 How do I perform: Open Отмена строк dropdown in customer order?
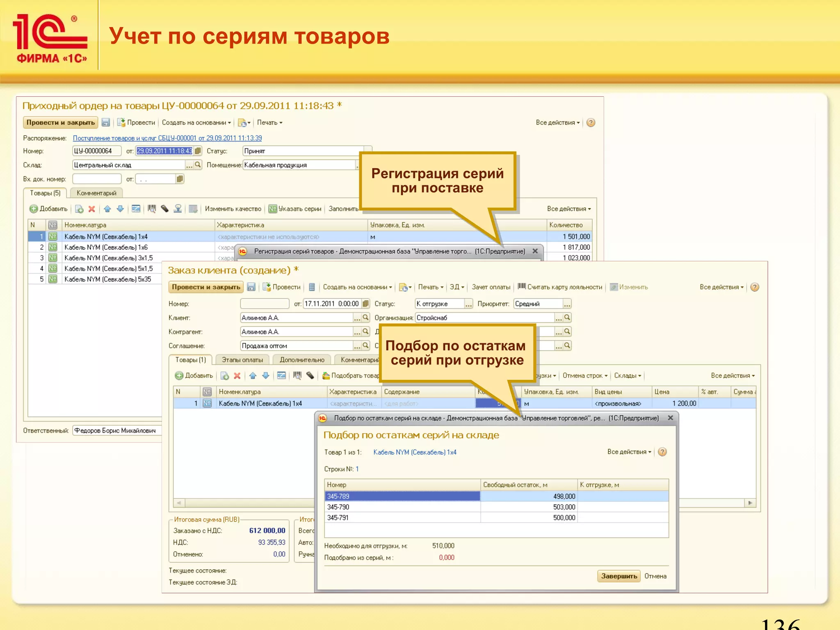pos(585,375)
